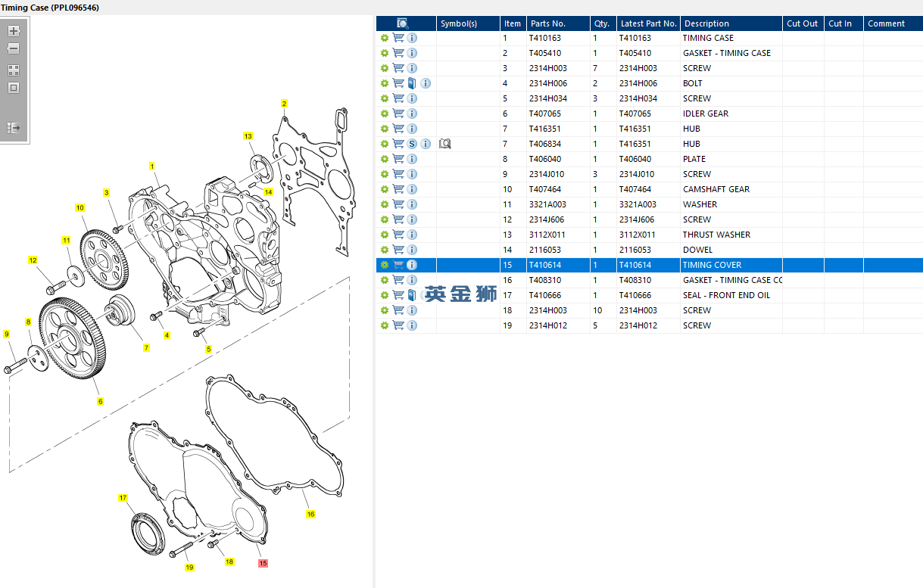Viewport: 923px width, 588px height.
Task: Click the Latest Part No. column header
Action: pyautogui.click(x=647, y=23)
